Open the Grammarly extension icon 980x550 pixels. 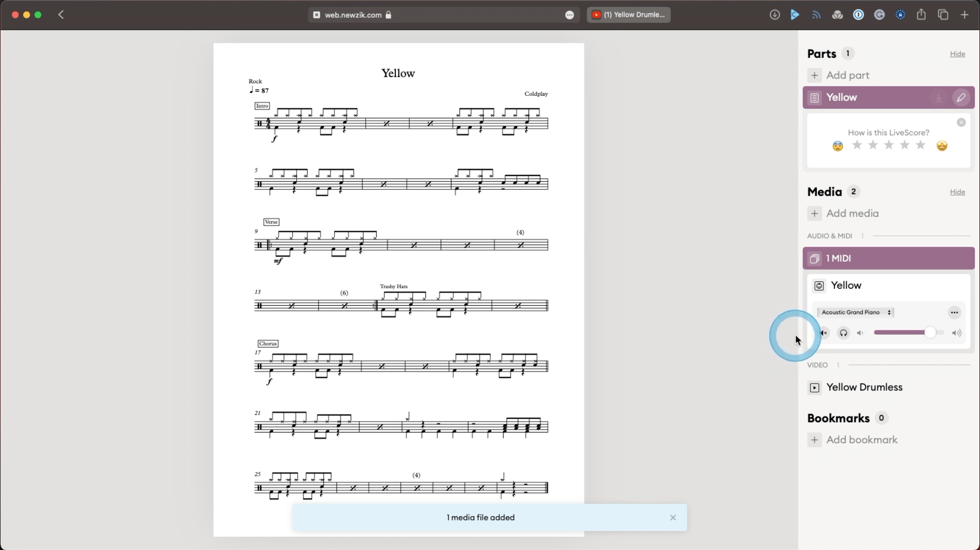pyautogui.click(x=880, y=15)
